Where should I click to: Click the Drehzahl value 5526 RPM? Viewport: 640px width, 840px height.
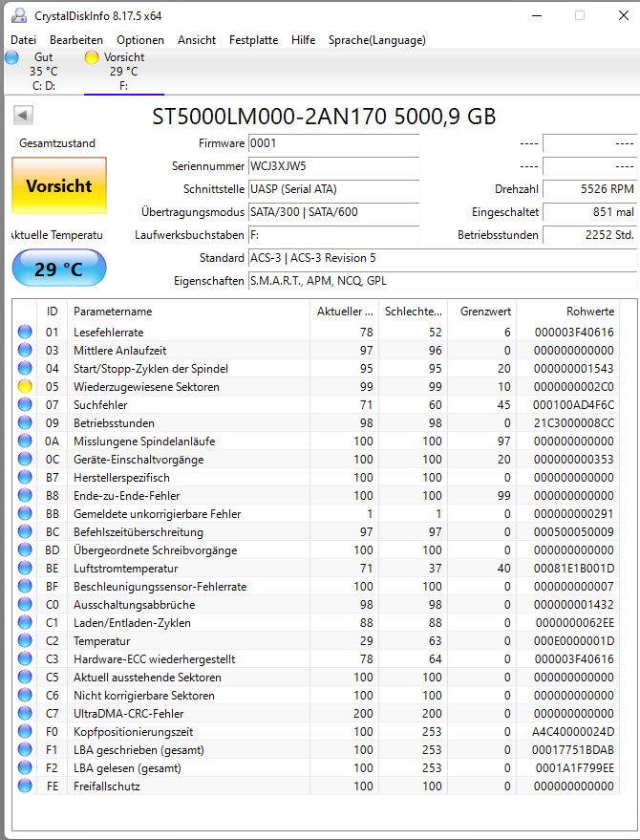[x=589, y=189]
